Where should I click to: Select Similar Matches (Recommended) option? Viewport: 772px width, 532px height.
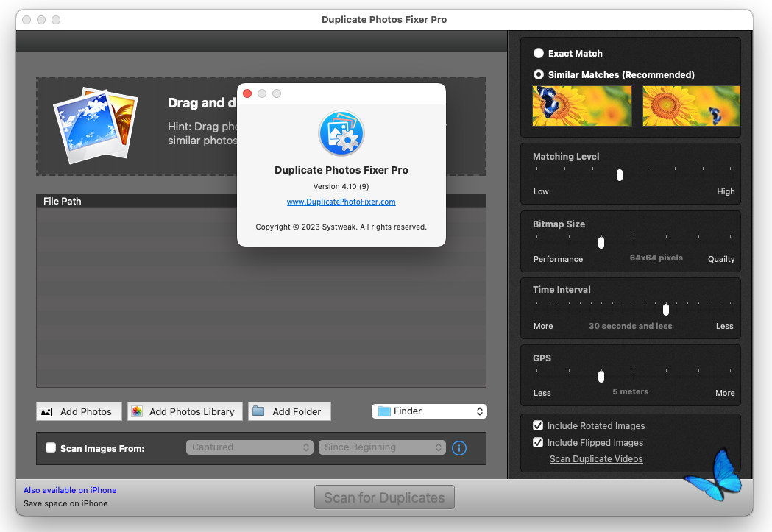[539, 74]
